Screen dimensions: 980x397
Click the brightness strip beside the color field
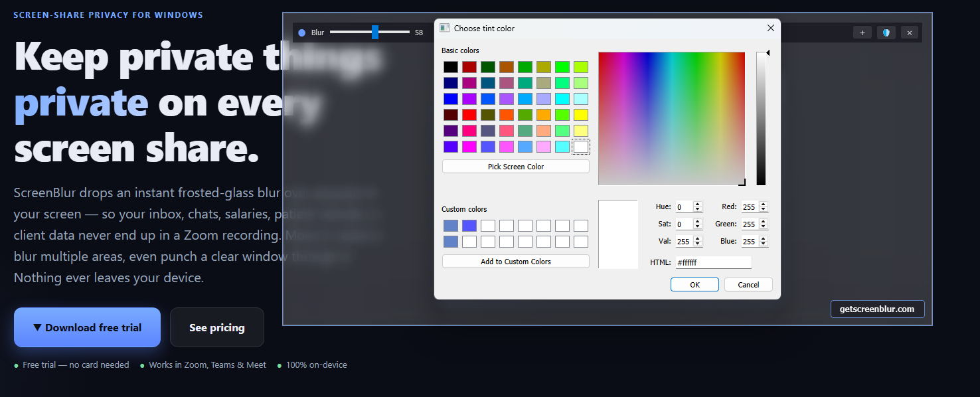point(761,119)
